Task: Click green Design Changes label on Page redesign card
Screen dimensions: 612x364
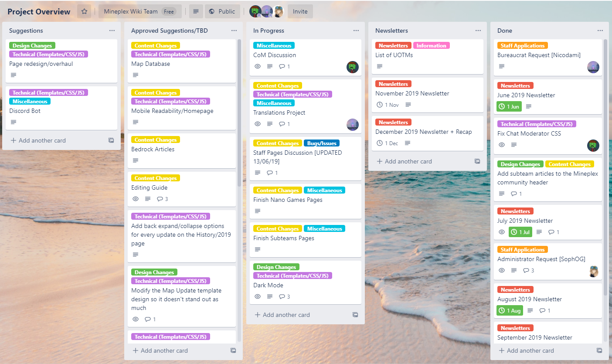Action: point(32,46)
